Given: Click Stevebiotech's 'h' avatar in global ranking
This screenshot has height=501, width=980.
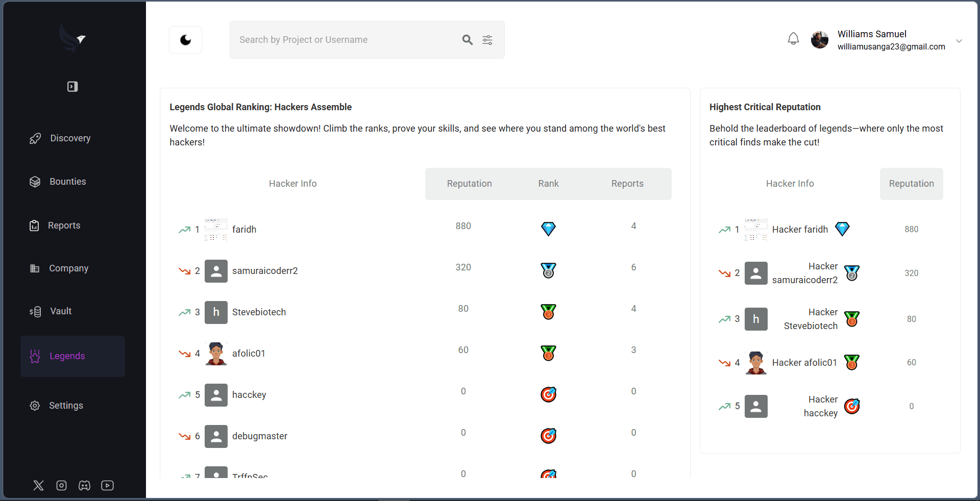Looking at the screenshot, I should click(216, 312).
